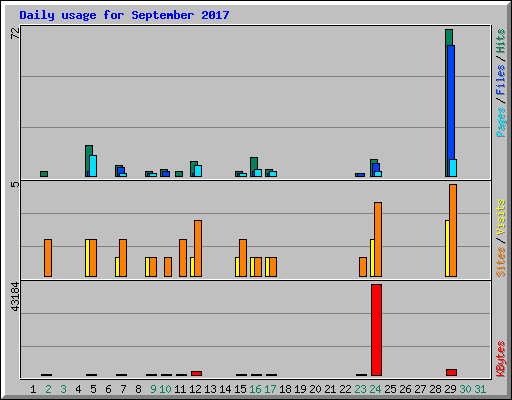Click the green Hits bar for day 2
This screenshot has width=512, height=400.
(44, 174)
